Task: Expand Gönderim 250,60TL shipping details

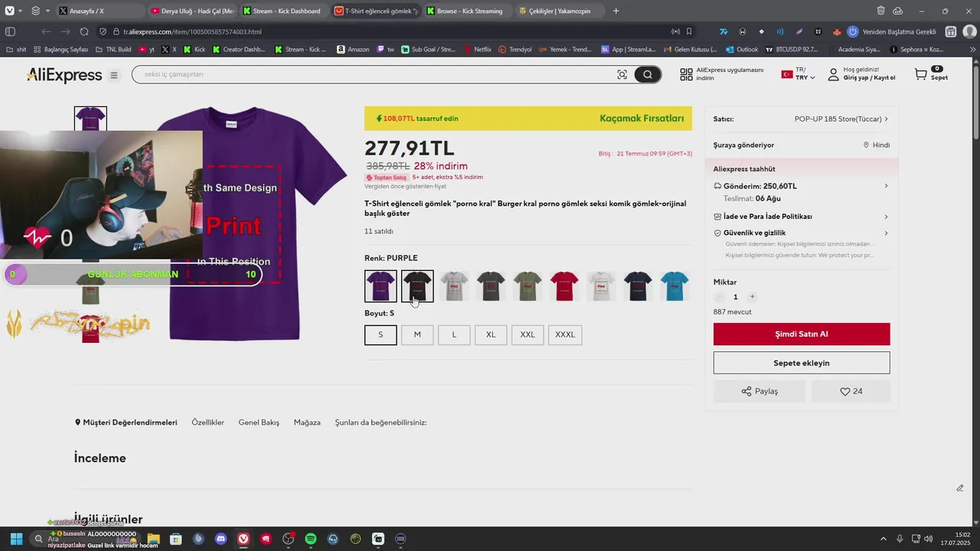Action: (801, 186)
